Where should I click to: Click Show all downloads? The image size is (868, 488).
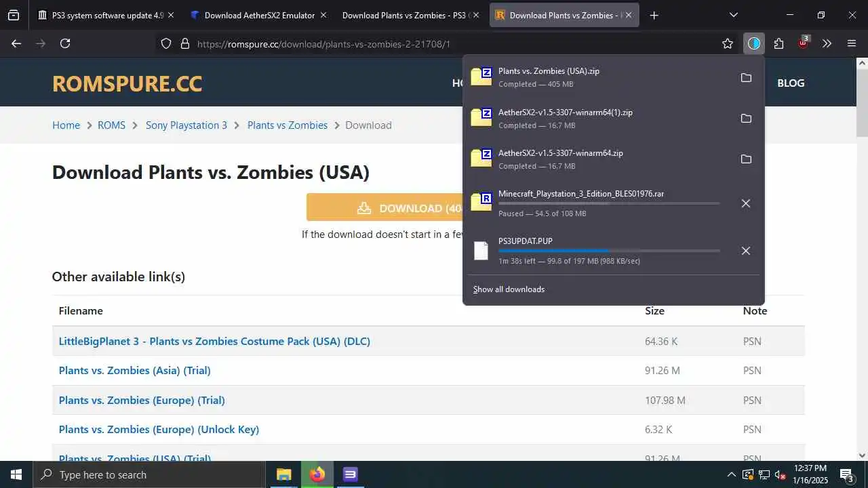[x=509, y=289]
